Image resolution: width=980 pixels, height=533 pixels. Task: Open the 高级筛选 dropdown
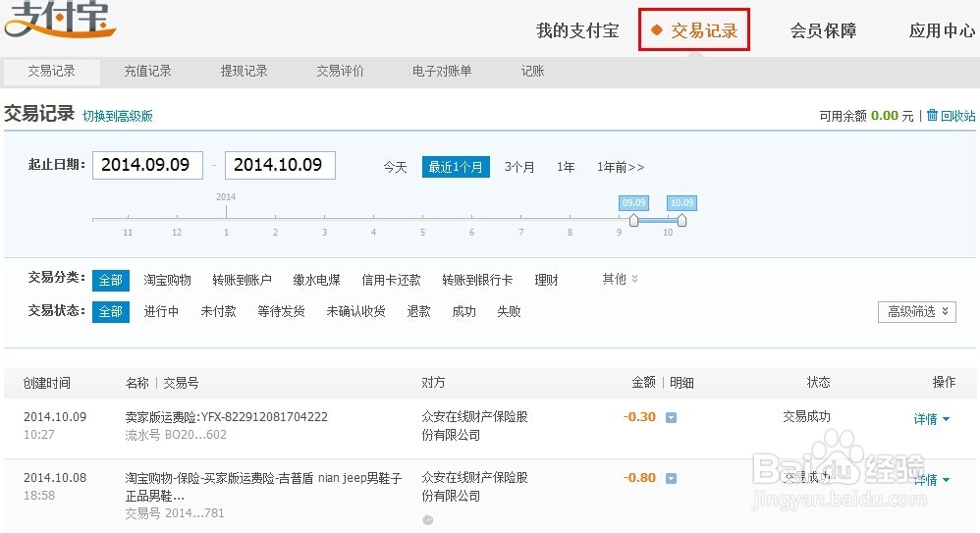click(916, 311)
